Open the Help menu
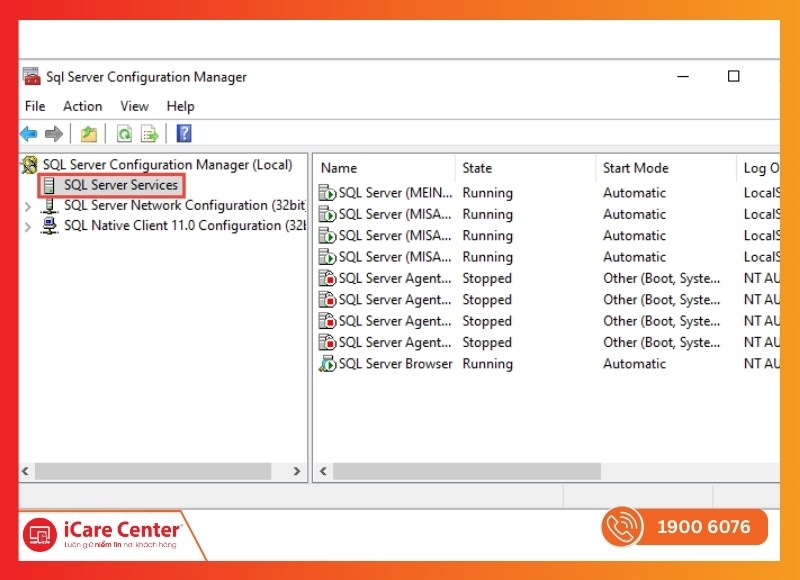The height and width of the screenshot is (580, 800). point(181,106)
